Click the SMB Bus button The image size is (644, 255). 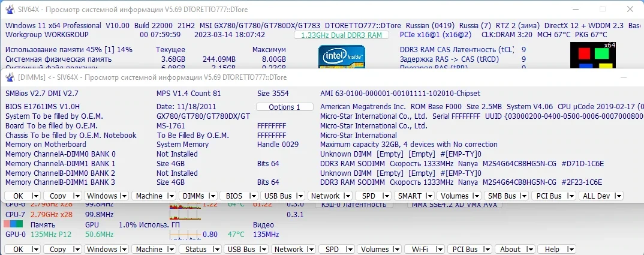[x=502, y=196]
